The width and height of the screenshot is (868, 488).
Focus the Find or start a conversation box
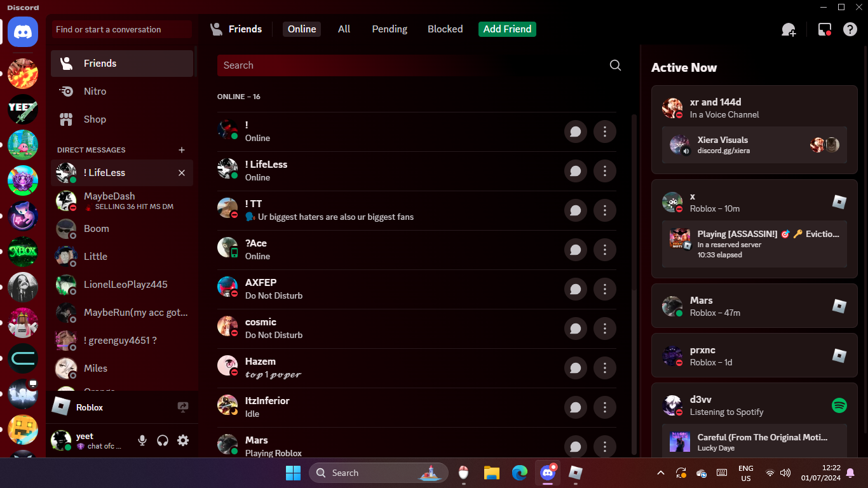[122, 29]
